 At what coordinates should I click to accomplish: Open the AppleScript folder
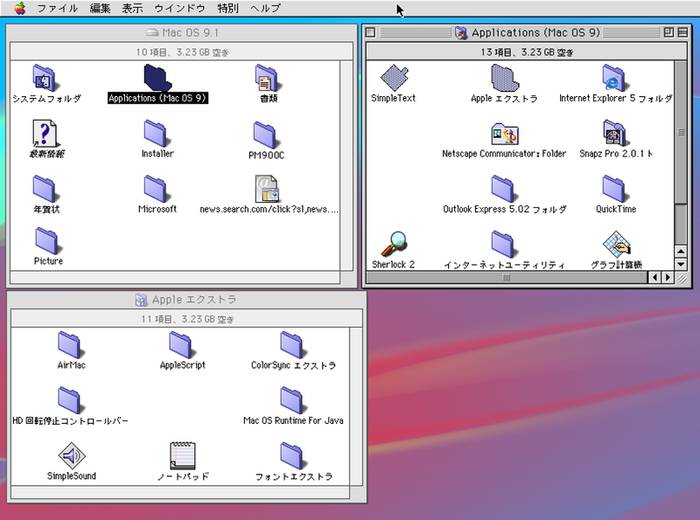pos(180,345)
